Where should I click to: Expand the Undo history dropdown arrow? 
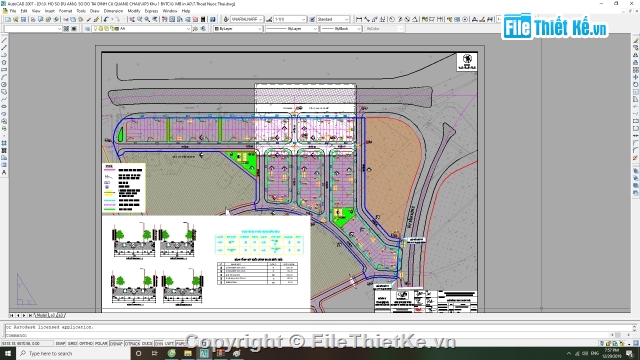coord(111,19)
